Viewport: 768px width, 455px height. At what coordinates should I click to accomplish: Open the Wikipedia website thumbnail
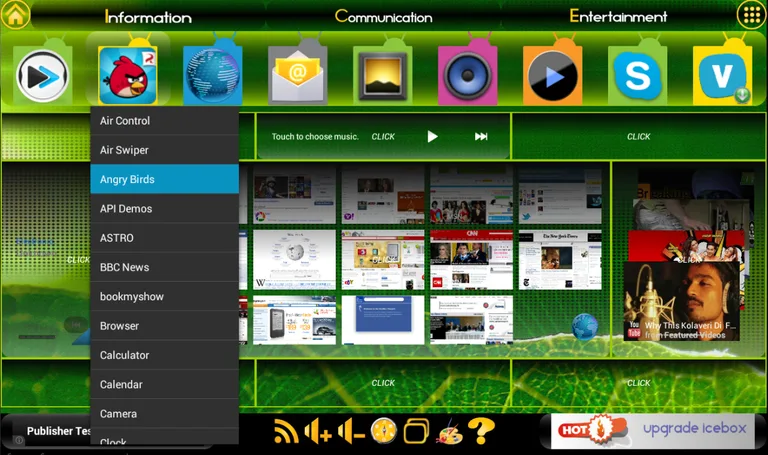coord(294,260)
